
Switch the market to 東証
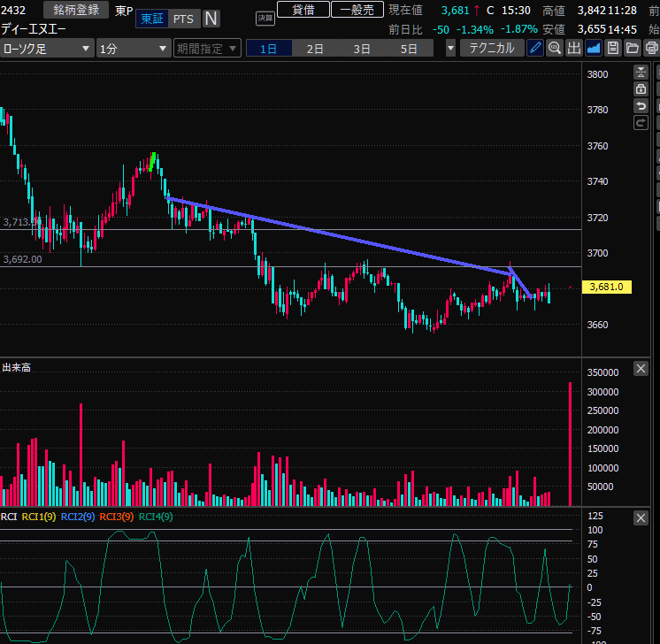click(151, 19)
